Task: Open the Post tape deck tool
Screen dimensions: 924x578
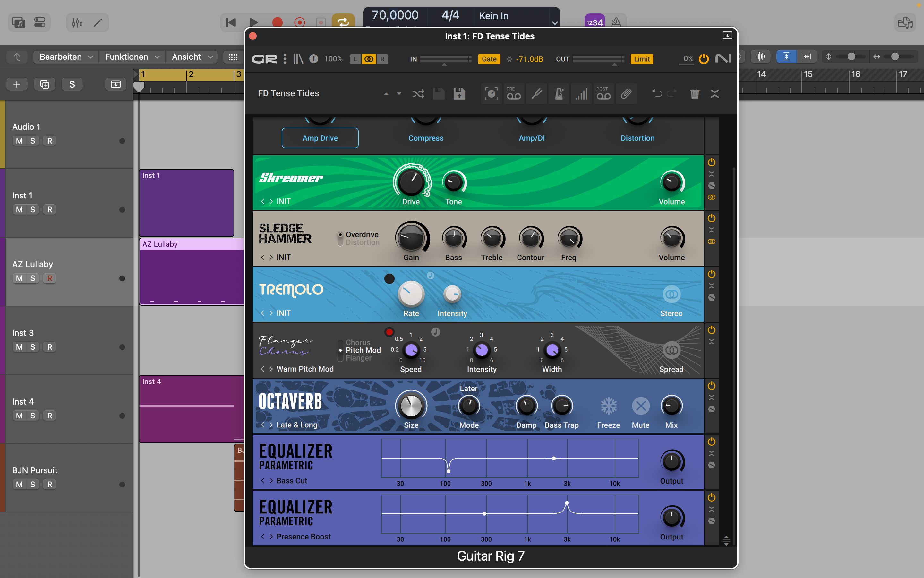Action: tap(604, 94)
